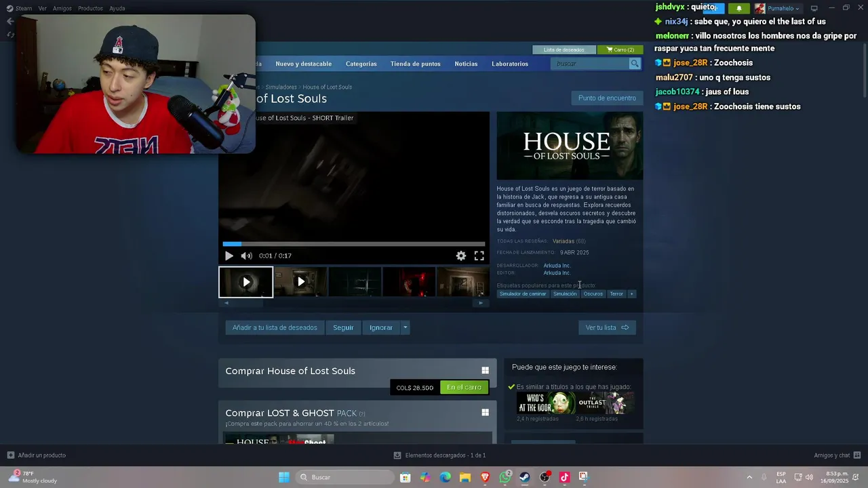
Task: Mute the trailer volume
Action: [246, 256]
